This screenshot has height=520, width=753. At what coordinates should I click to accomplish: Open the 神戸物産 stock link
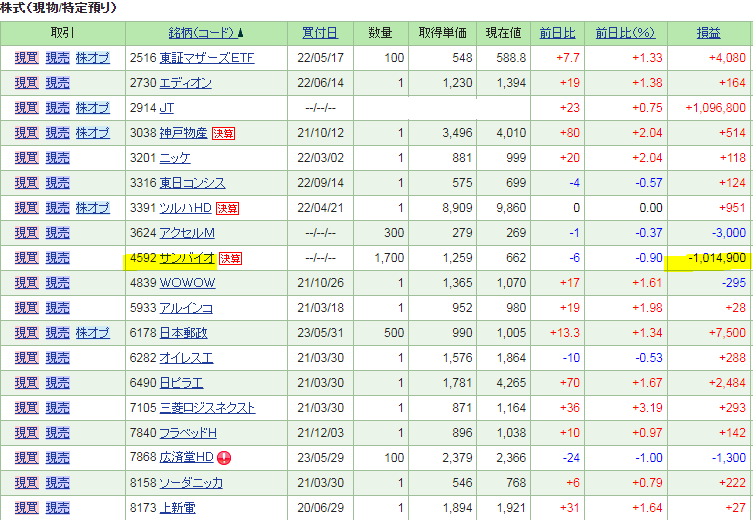click(x=183, y=133)
